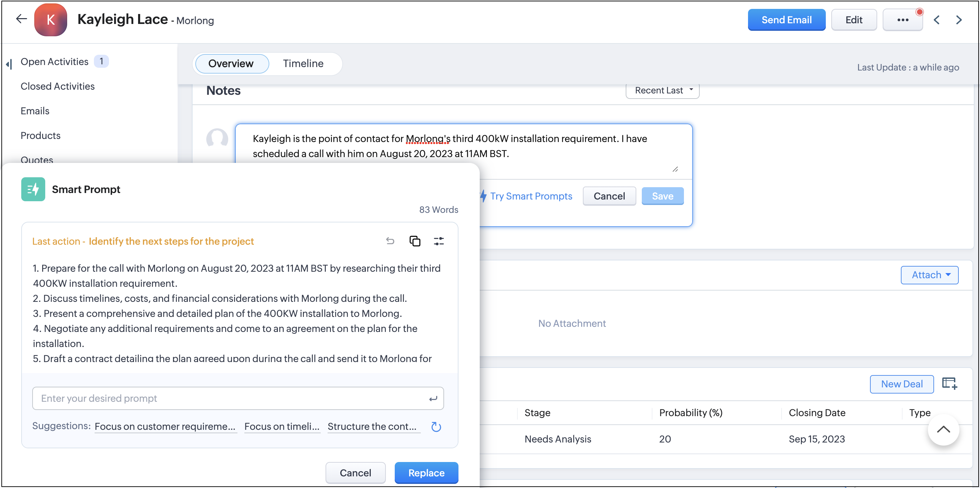Open the Recent Last sort dropdown
The height and width of the screenshot is (488, 980).
[662, 90]
